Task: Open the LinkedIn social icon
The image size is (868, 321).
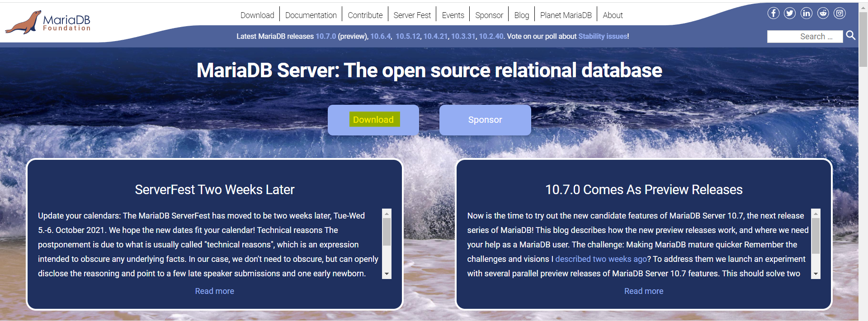Action: point(807,13)
